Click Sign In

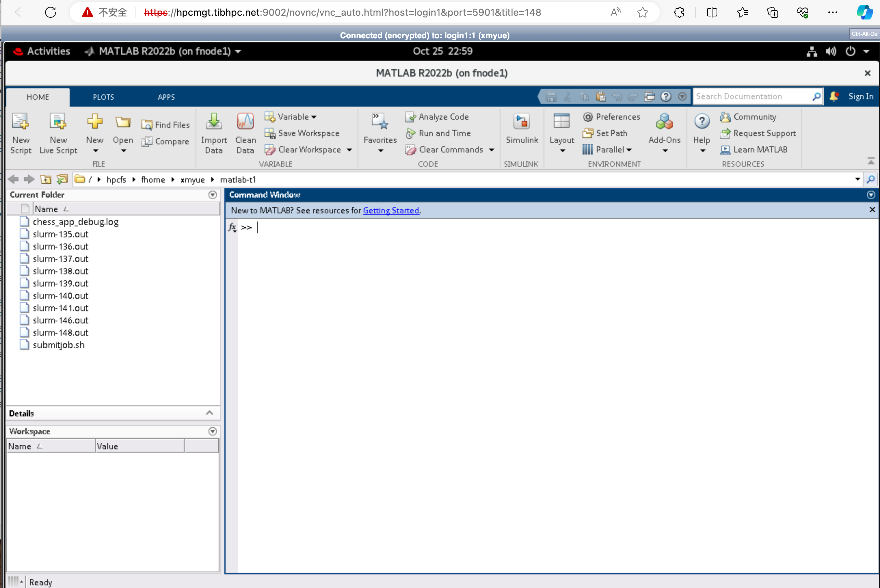[861, 96]
